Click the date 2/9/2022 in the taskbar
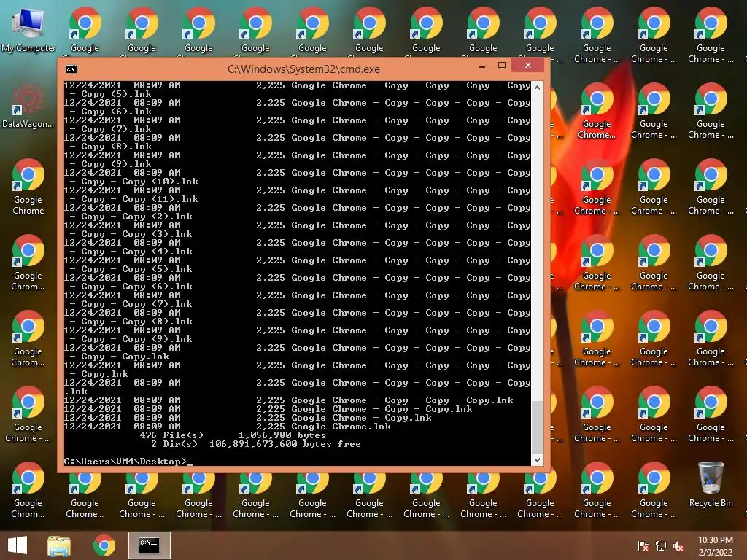This screenshot has height=560, width=747. (x=715, y=553)
